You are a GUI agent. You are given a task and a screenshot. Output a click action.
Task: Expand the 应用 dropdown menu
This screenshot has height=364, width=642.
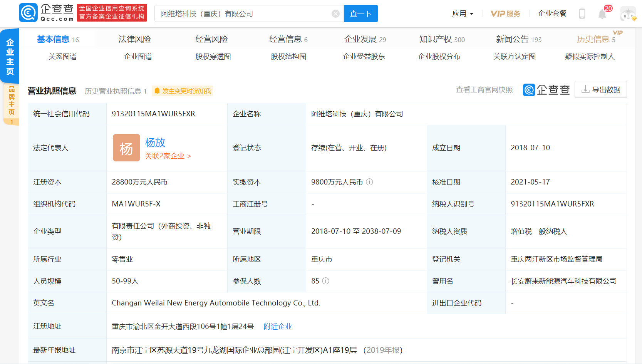pyautogui.click(x=463, y=14)
